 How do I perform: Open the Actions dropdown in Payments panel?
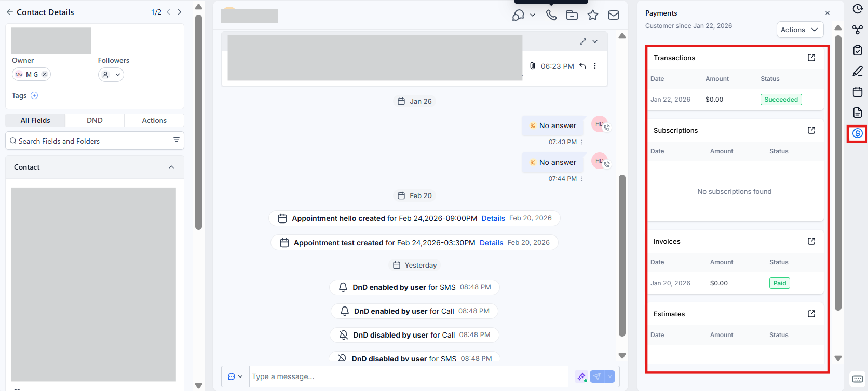coord(799,30)
